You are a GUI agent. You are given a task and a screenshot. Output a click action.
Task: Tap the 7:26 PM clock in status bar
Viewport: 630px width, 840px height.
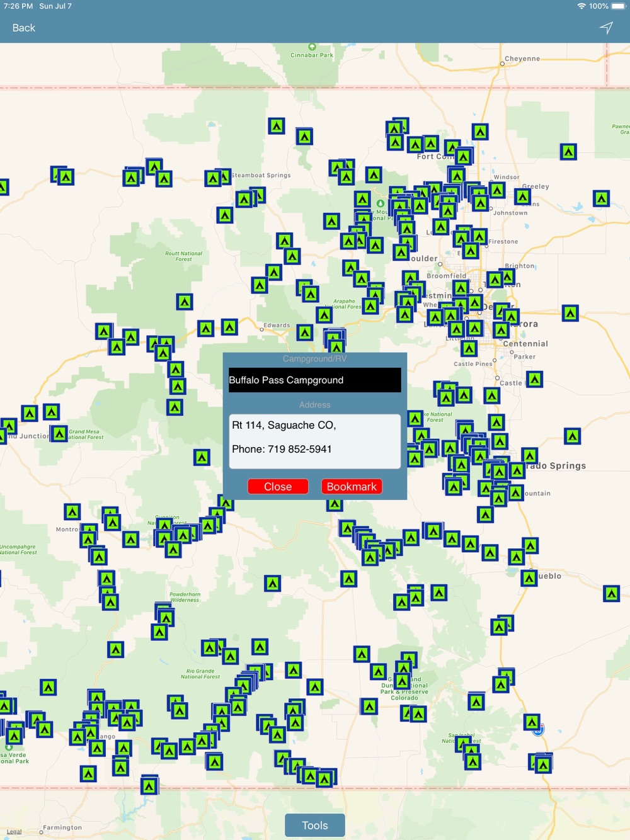tap(18, 6)
